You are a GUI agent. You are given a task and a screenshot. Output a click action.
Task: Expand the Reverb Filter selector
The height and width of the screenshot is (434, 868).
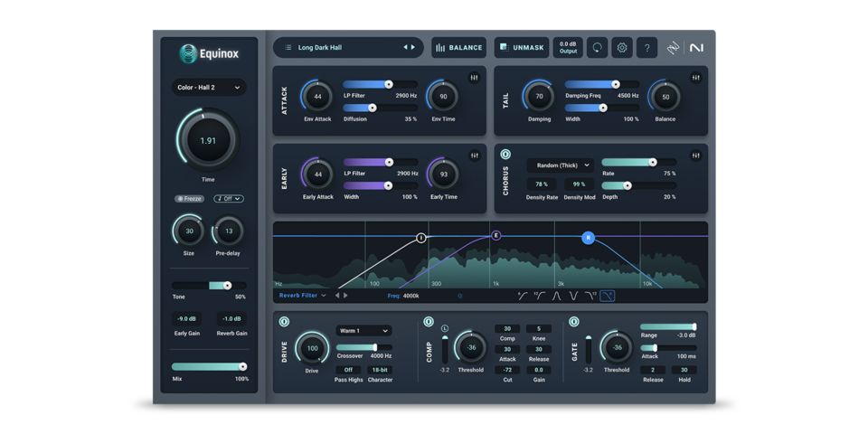pos(302,296)
